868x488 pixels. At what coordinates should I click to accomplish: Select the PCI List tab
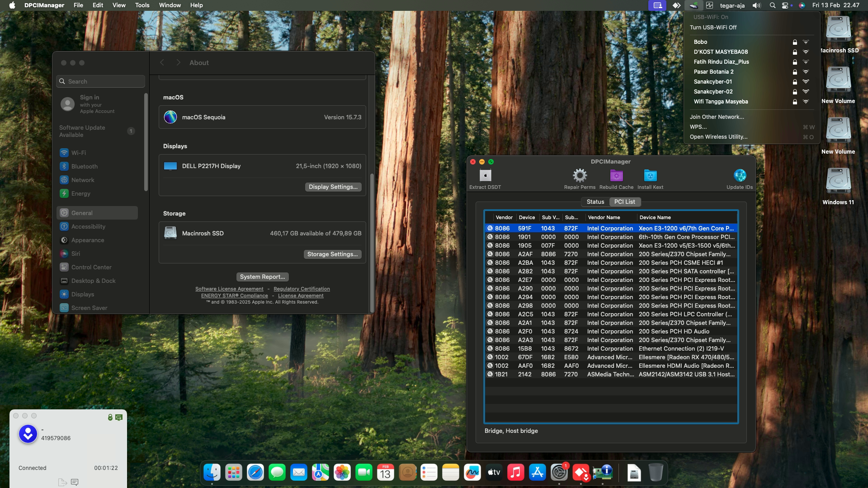pos(624,202)
